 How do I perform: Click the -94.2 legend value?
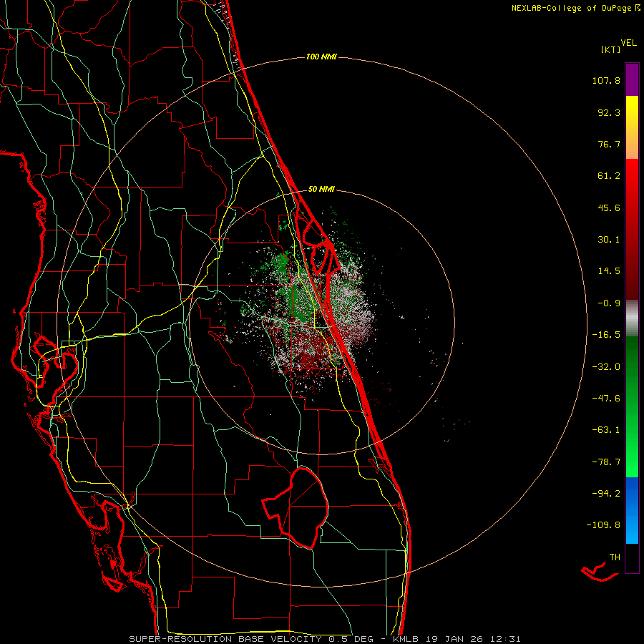(x=606, y=493)
